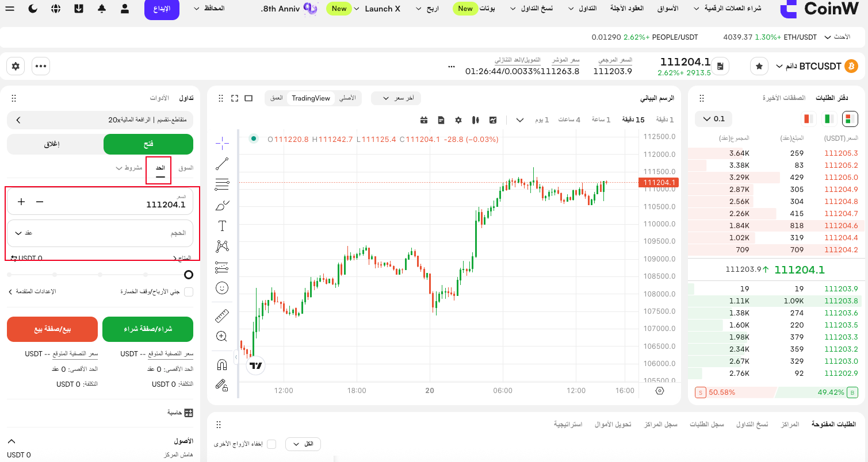Open the price scale settings gear below chart axis

tap(660, 391)
